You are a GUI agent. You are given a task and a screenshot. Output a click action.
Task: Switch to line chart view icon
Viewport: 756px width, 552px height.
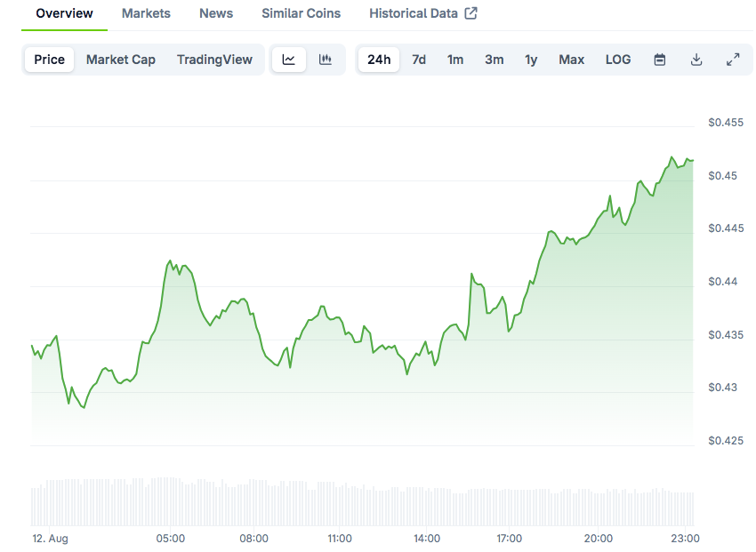click(x=288, y=60)
